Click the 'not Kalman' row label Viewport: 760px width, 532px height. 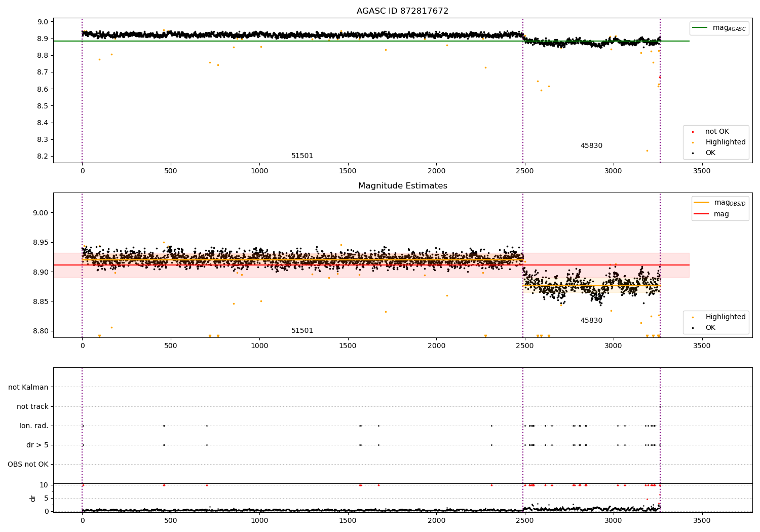tap(28, 387)
